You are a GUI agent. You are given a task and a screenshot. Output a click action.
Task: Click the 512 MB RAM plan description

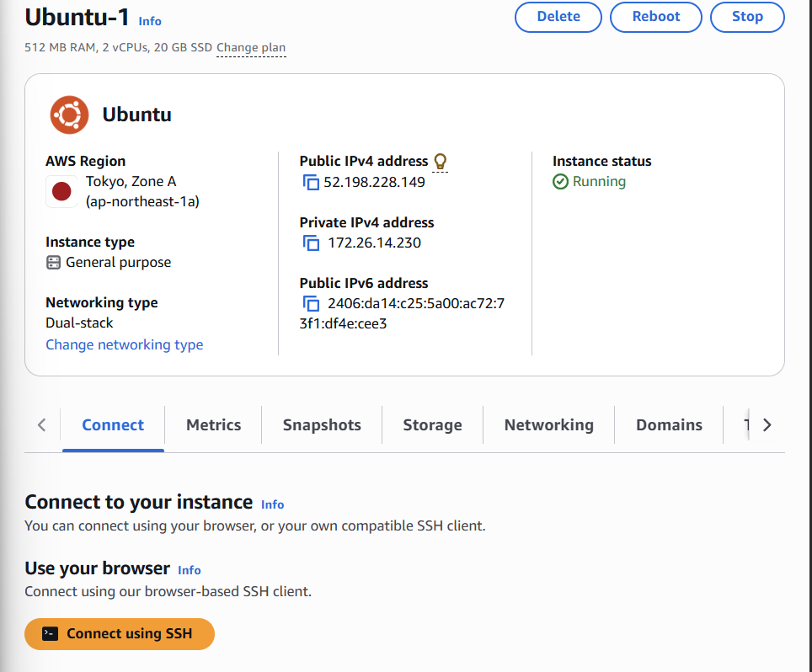point(118,48)
